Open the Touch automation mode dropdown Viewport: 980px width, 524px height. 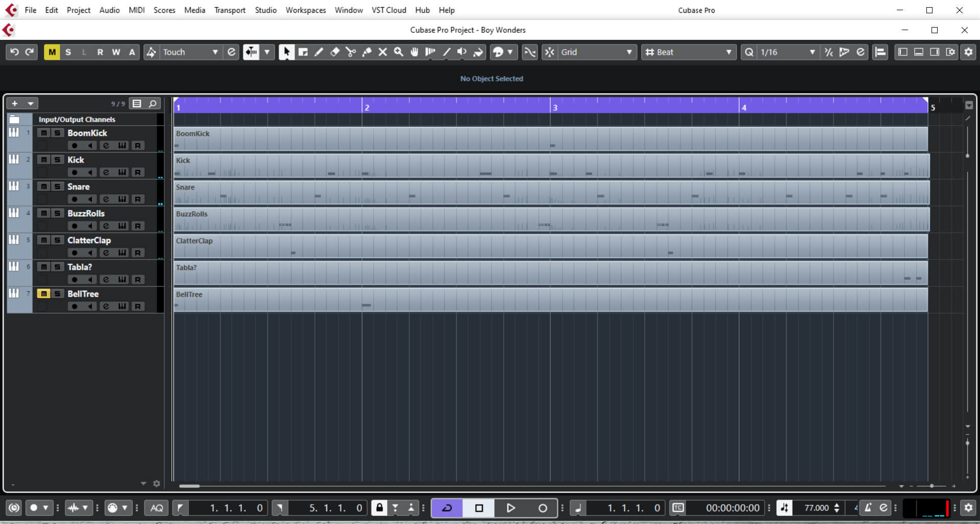point(190,52)
